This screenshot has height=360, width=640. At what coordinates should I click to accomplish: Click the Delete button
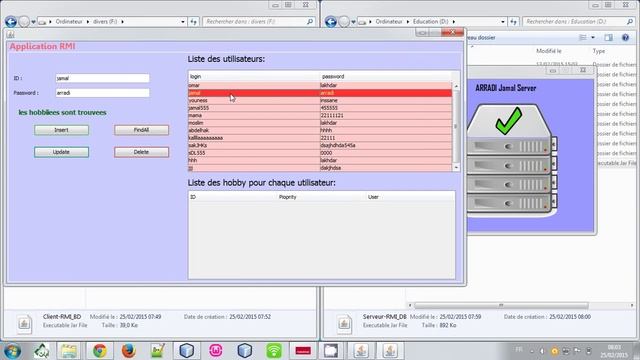pos(141,152)
